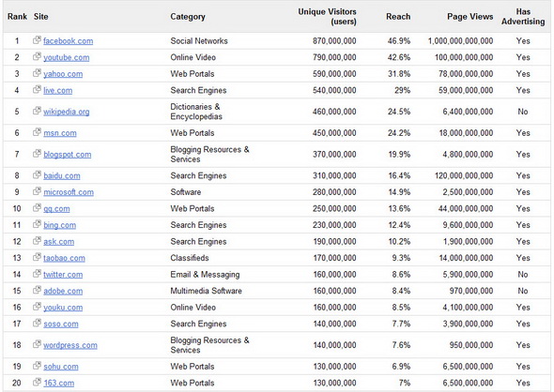Click the 1,000,000,000,000 page views value
Screen dimensions: 554x392
pos(460,41)
